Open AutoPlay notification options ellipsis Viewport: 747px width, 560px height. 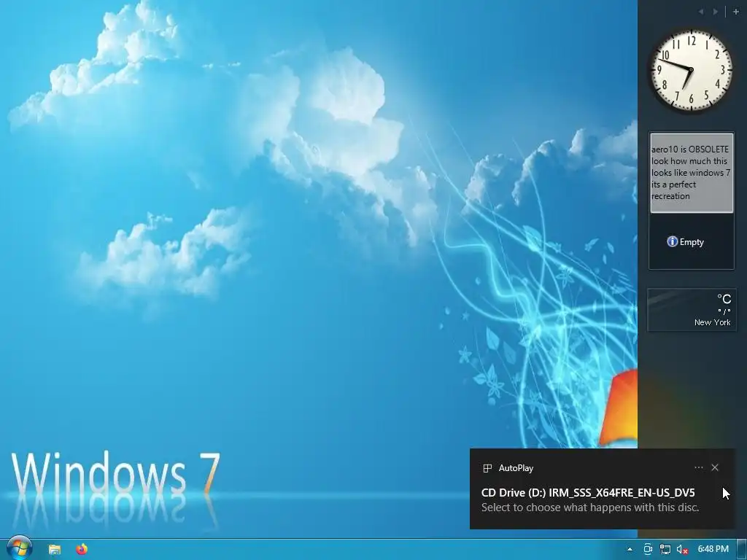[698, 467]
